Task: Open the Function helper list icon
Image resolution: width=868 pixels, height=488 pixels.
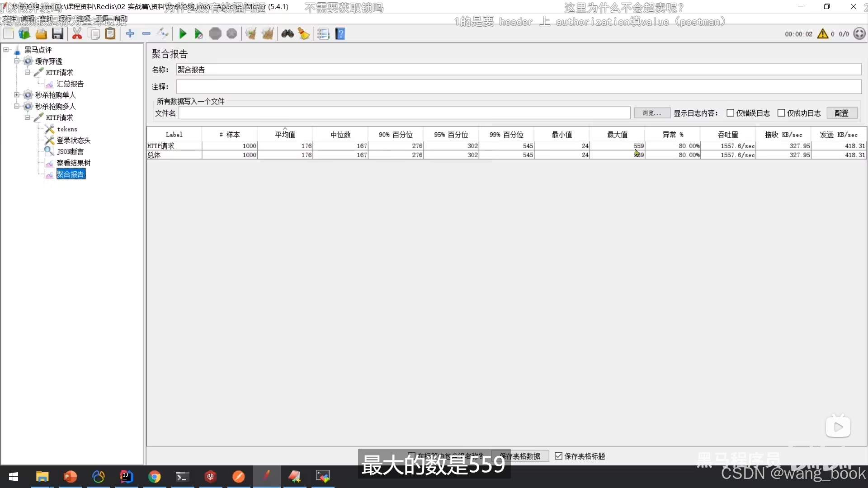Action: (323, 34)
